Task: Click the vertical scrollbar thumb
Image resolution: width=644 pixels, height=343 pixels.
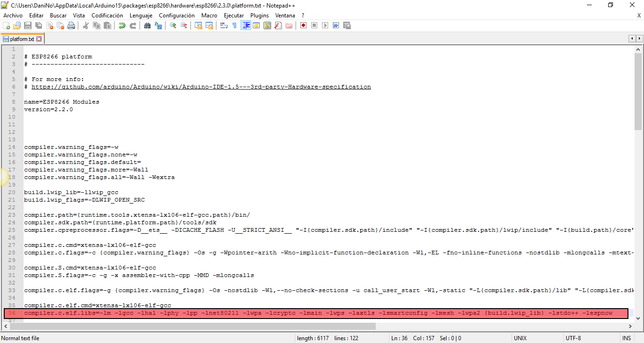Action: click(638, 90)
